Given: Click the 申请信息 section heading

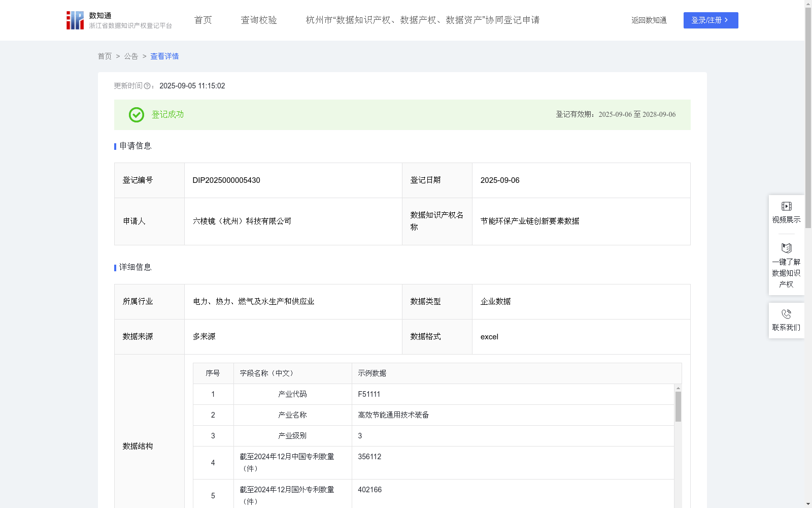Looking at the screenshot, I should click(x=136, y=146).
